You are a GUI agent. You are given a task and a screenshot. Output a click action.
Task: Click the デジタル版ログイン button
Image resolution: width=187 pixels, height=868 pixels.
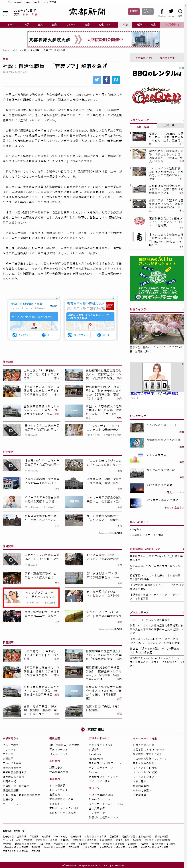click(x=147, y=11)
